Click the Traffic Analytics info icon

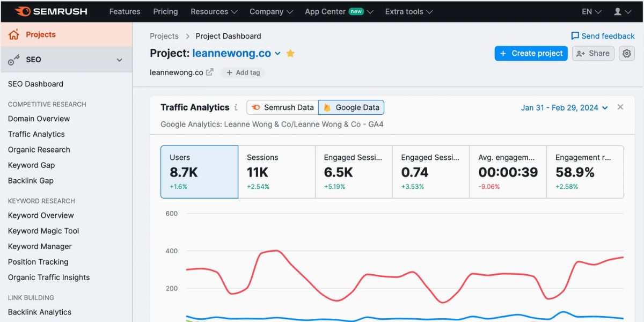click(x=236, y=107)
